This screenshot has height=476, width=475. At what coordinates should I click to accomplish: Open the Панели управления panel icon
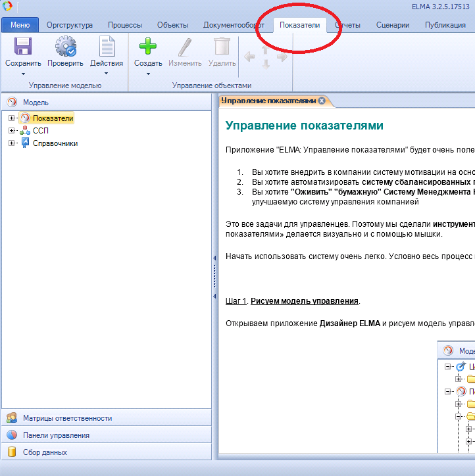point(11,435)
